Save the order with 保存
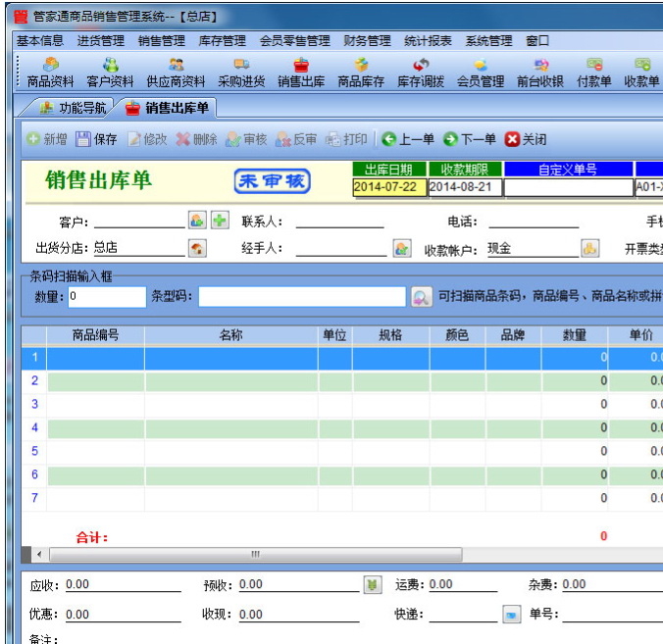663x644 pixels. [x=96, y=139]
